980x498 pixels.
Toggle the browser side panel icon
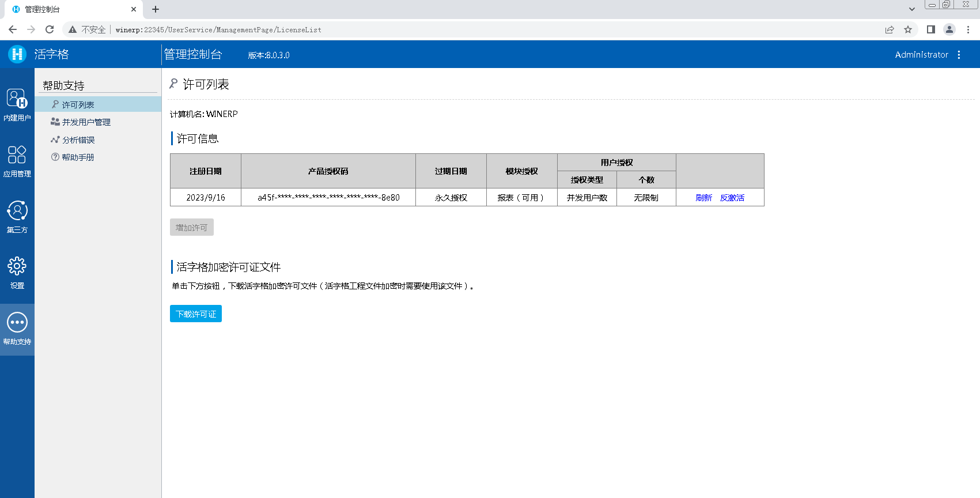(x=930, y=29)
